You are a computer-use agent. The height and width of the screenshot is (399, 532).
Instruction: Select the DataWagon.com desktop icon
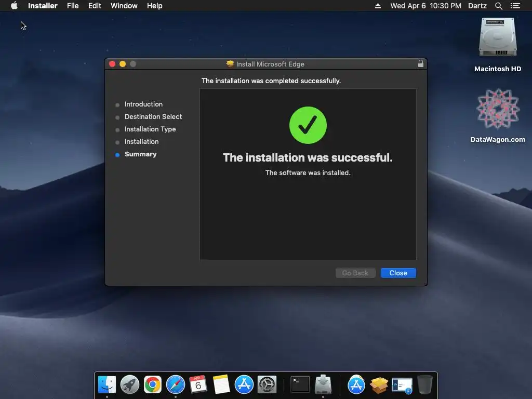(497, 116)
